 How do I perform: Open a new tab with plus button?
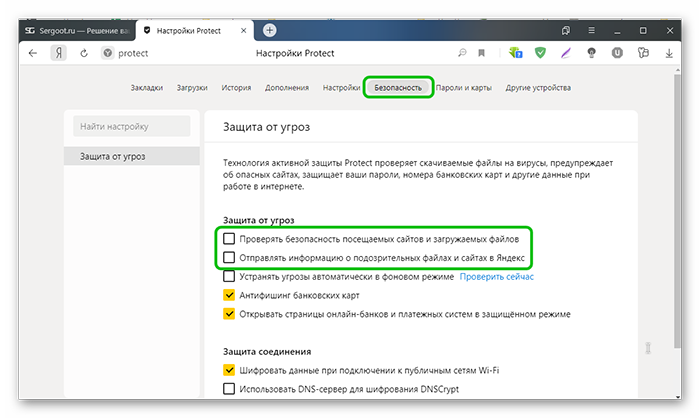(269, 30)
